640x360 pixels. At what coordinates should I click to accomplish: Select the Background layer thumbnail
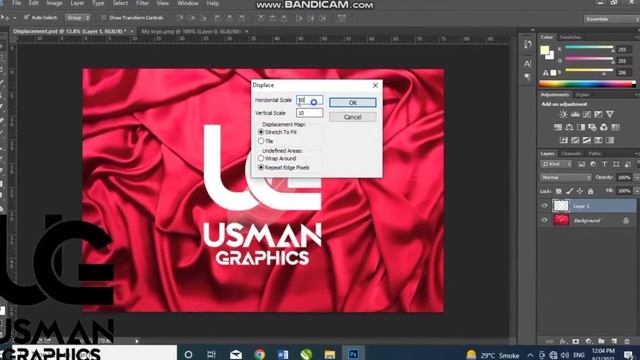[x=561, y=220]
